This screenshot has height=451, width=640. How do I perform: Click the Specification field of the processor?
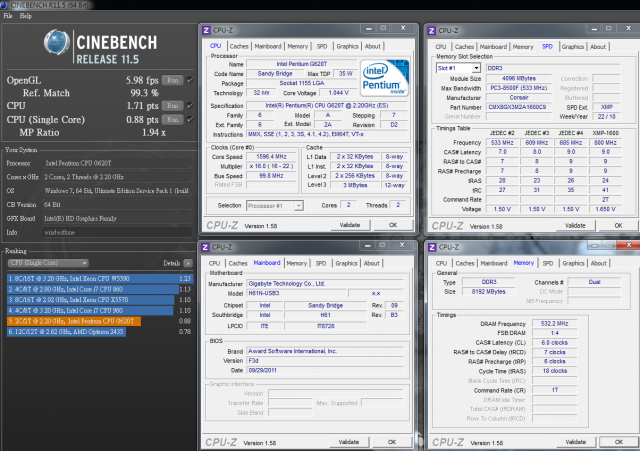[x=327, y=105]
